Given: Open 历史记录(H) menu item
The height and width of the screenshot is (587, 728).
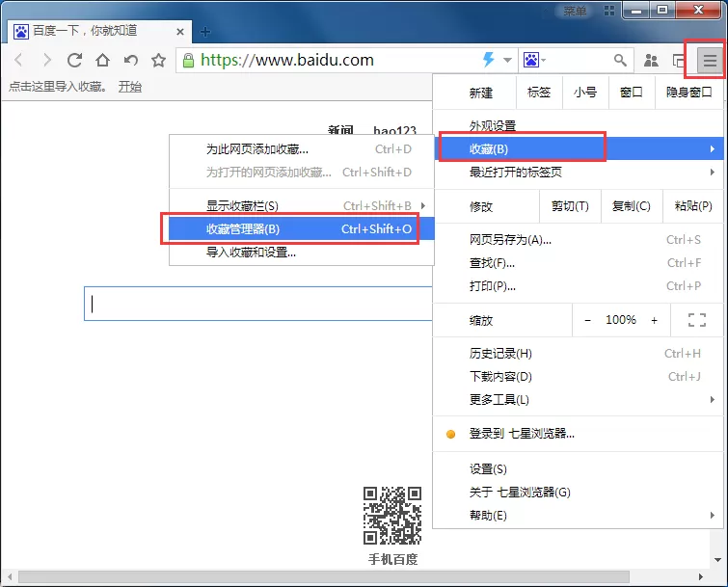Looking at the screenshot, I should tap(578, 354).
